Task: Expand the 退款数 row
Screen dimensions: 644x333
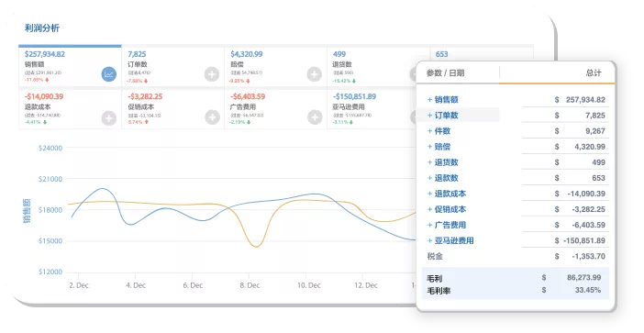Action: pyautogui.click(x=429, y=178)
